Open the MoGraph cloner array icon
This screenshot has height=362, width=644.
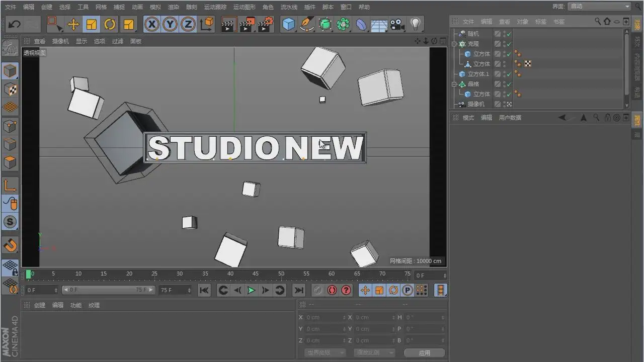click(343, 24)
